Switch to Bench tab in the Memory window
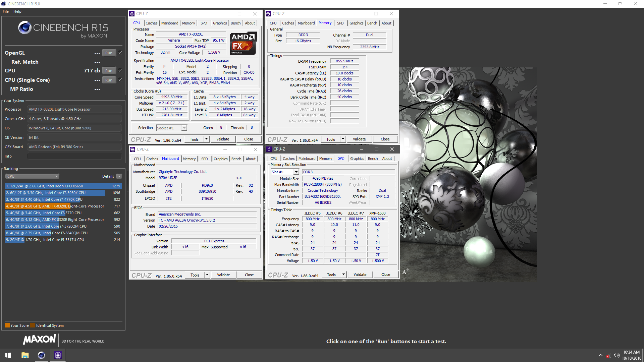644x362 pixels. [x=372, y=23]
